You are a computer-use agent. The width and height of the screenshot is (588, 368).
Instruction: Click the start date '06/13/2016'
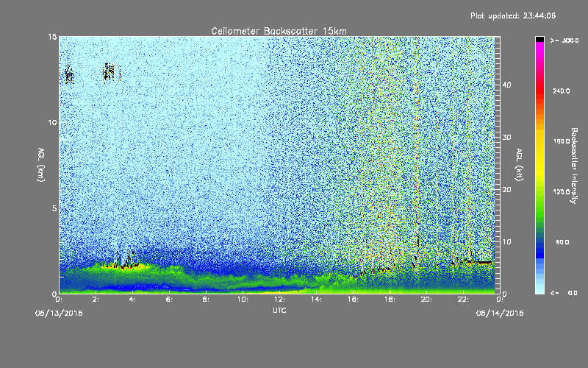point(59,314)
